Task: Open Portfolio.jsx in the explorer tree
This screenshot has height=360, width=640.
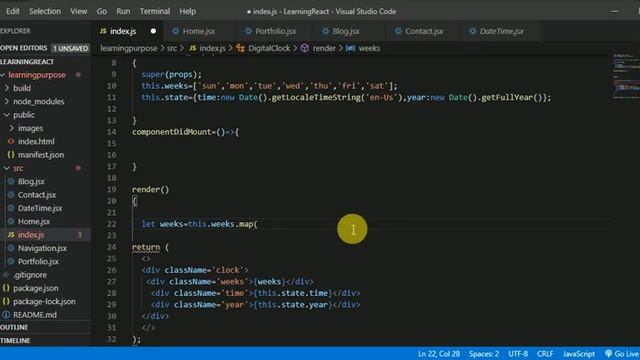Action: (38, 261)
